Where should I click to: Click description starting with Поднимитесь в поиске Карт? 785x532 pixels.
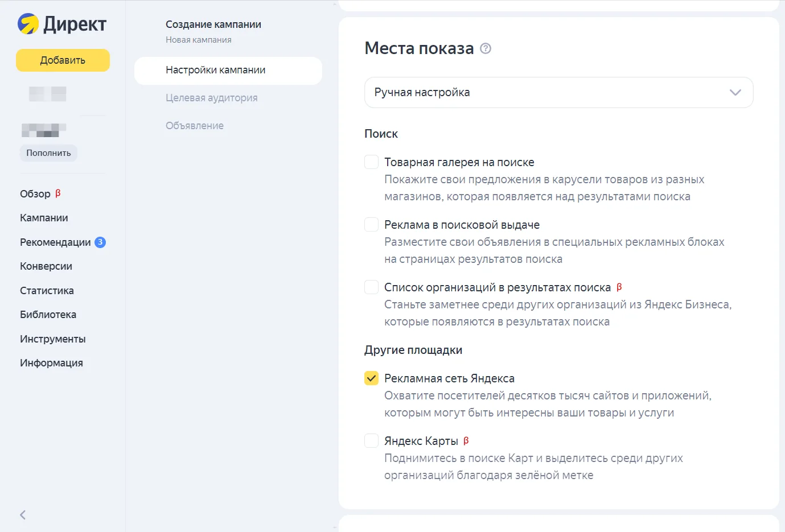(533, 467)
